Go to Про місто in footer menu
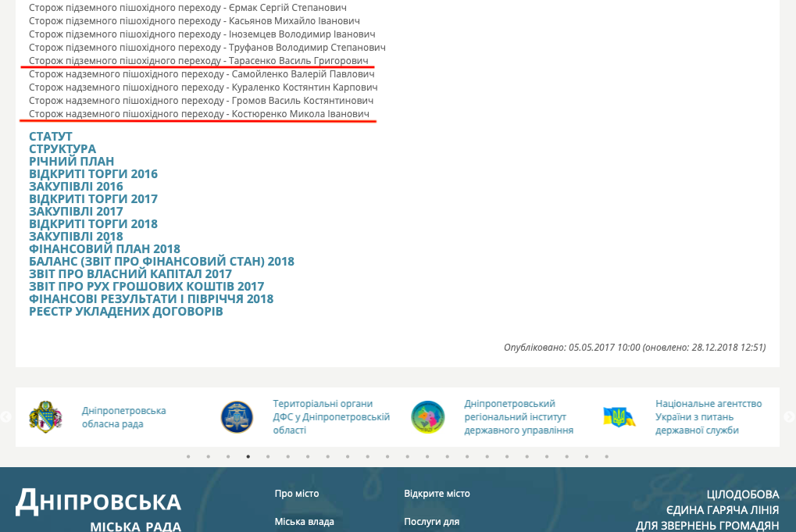The width and height of the screenshot is (796, 532). coord(297,494)
